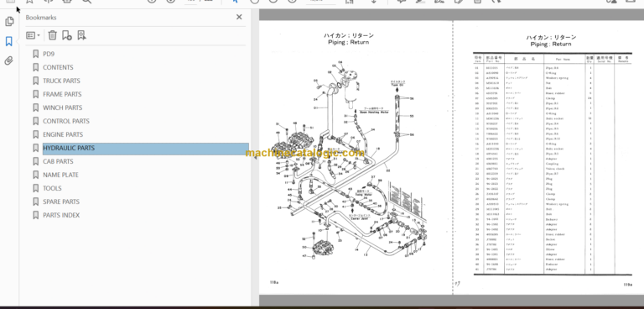This screenshot has height=309, width=644.
Task: Add a new bookmark with the plus icon
Action: tap(67, 35)
